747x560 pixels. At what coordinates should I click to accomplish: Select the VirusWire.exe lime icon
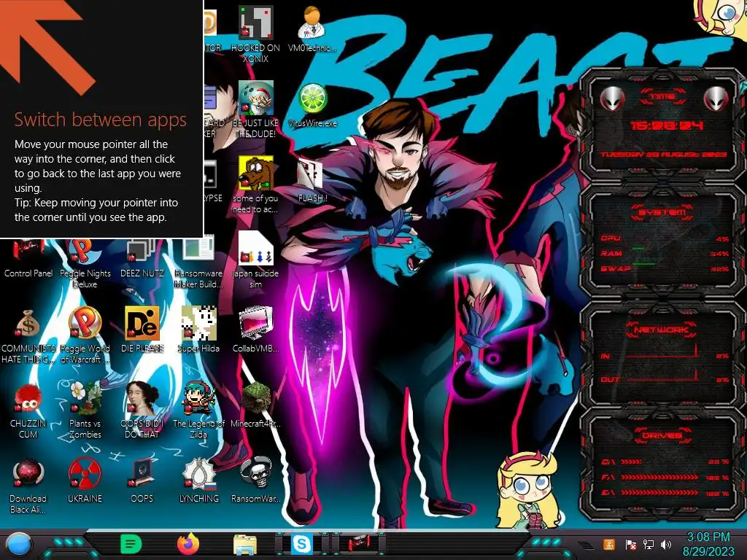click(312, 98)
